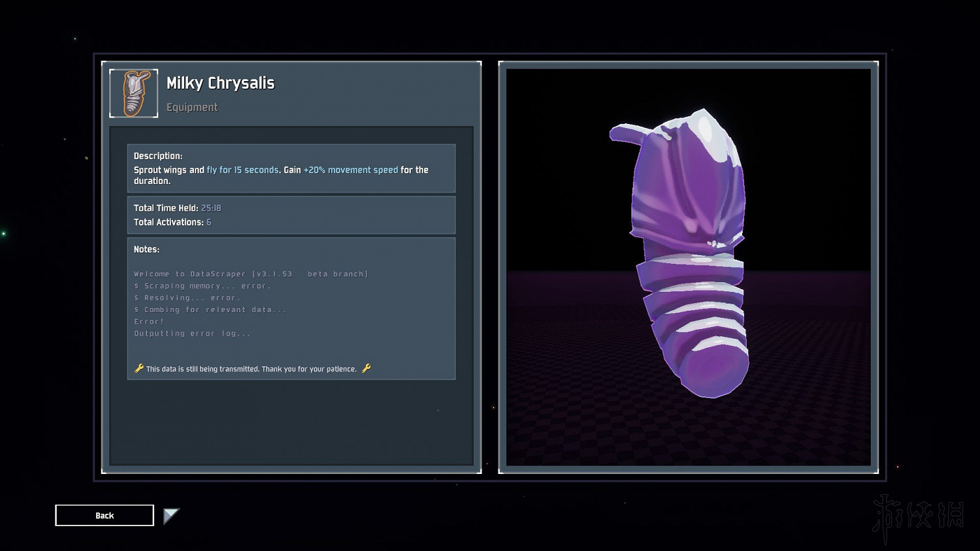Click the Total Time Held value 25:18

coord(211,208)
